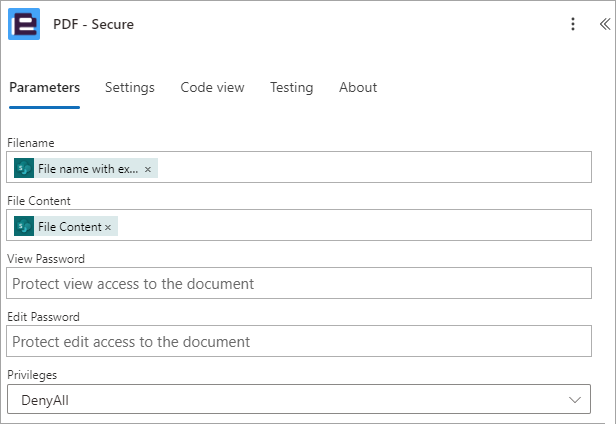Select the About tab
The image size is (616, 424).
coord(358,87)
